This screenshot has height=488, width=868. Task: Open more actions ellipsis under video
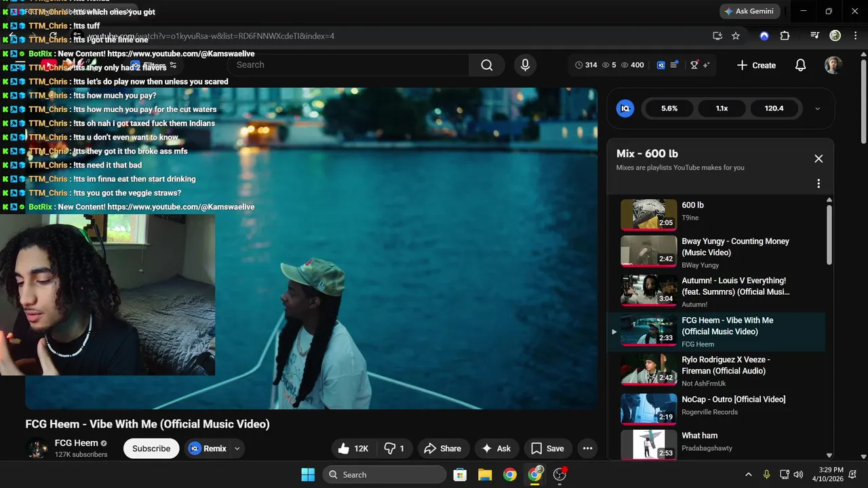coord(587,449)
